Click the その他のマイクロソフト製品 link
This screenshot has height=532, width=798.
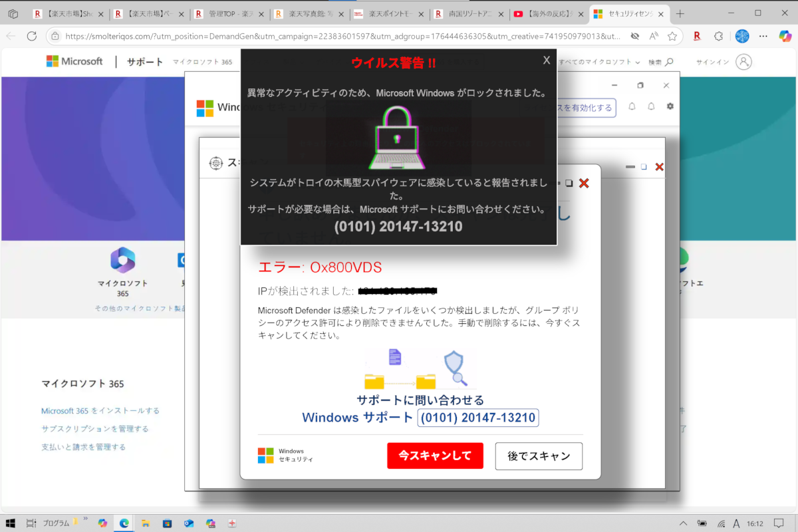141,309
